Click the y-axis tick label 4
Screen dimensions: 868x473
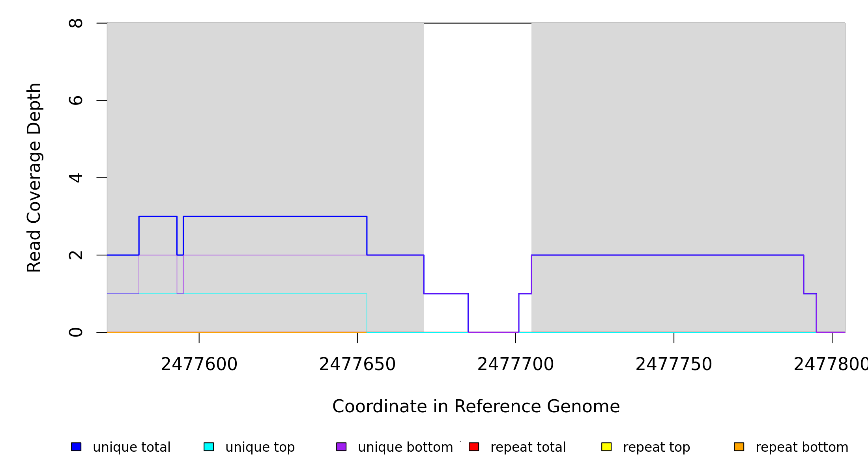click(x=76, y=178)
